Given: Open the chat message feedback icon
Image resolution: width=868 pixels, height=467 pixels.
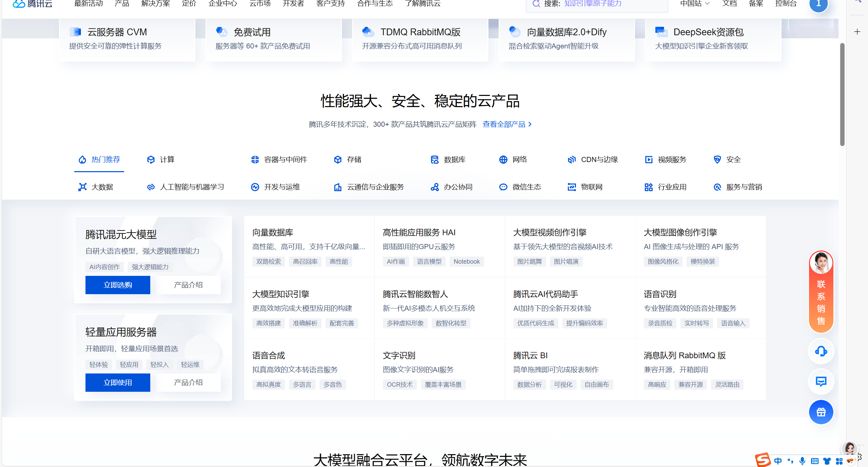Looking at the screenshot, I should pos(821,382).
